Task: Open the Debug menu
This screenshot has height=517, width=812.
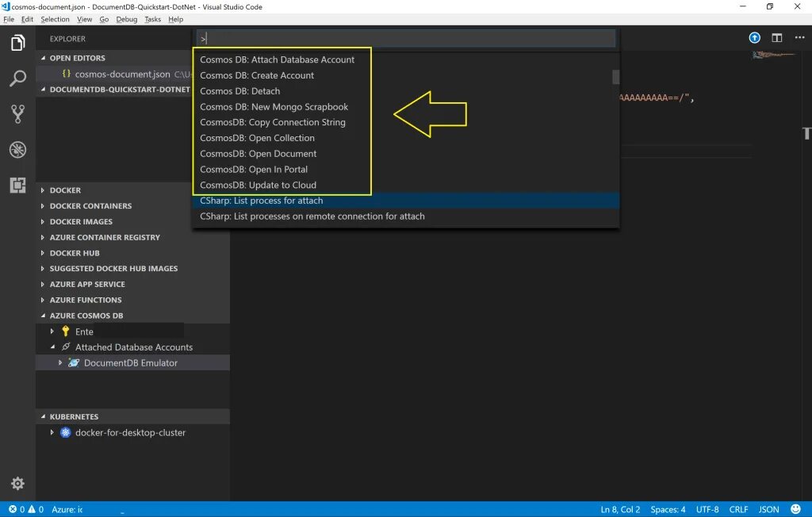Action: point(126,19)
